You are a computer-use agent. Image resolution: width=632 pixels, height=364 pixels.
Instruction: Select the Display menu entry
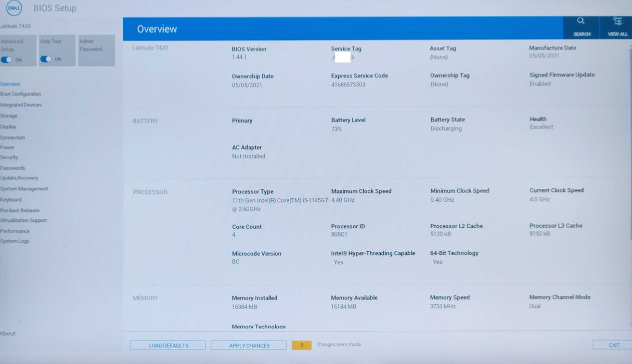(x=8, y=127)
